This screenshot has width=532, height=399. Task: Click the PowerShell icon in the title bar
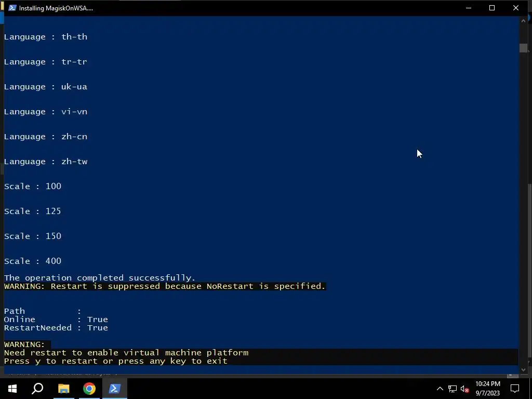[x=12, y=8]
